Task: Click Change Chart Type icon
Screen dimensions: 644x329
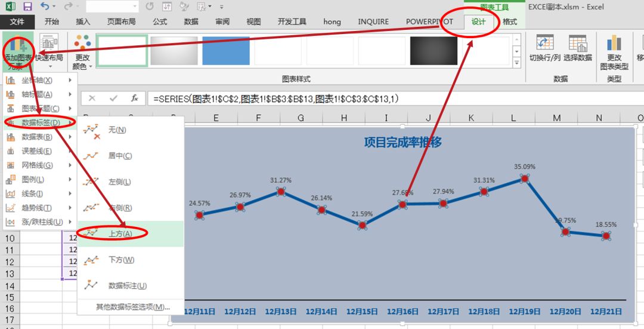Action: pos(614,52)
